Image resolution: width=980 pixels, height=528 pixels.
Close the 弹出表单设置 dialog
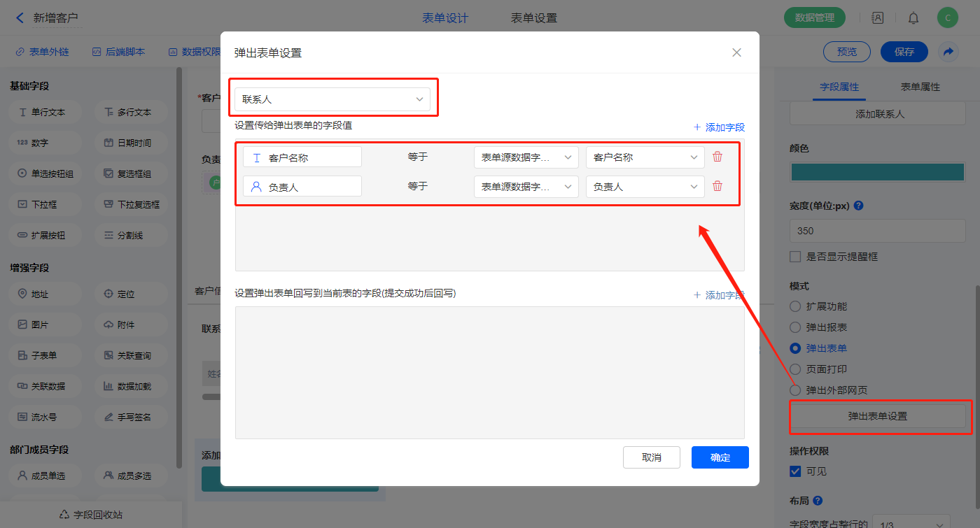[736, 52]
